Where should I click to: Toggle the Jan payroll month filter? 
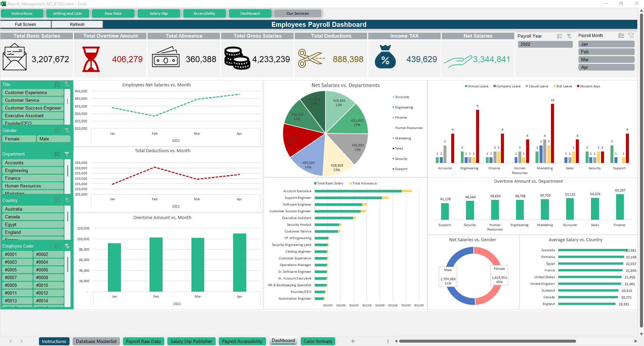(606, 44)
